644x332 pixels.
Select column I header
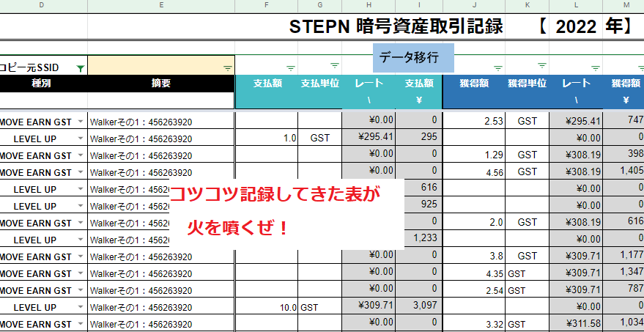pos(419,5)
